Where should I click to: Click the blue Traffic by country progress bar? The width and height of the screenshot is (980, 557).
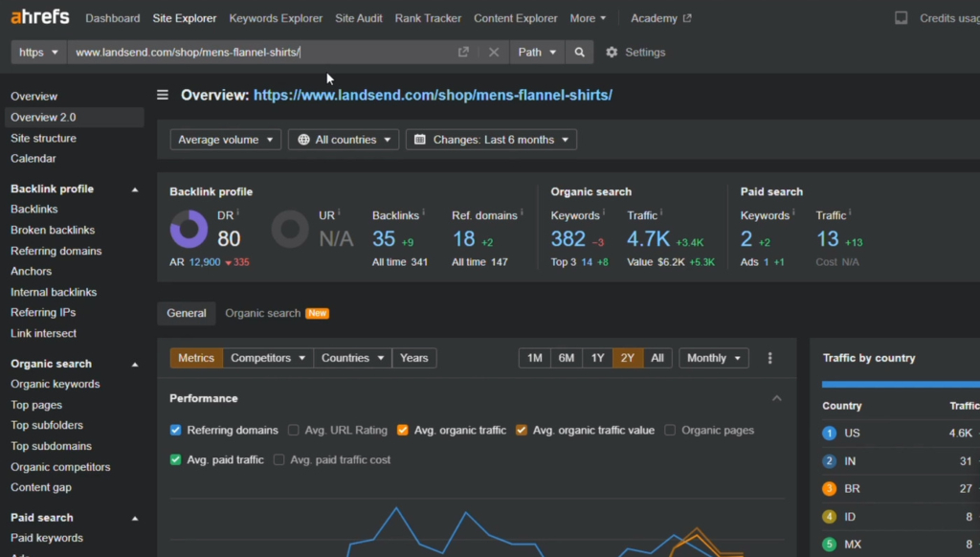900,383
